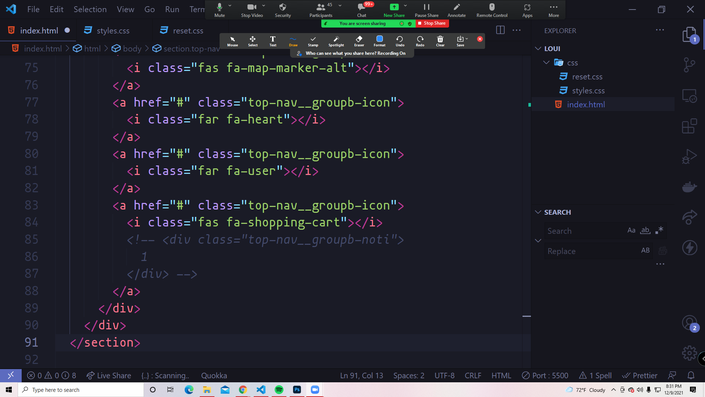Close the annotation toolbar with red X
Screen dimensions: 705x397
pyautogui.click(x=480, y=39)
